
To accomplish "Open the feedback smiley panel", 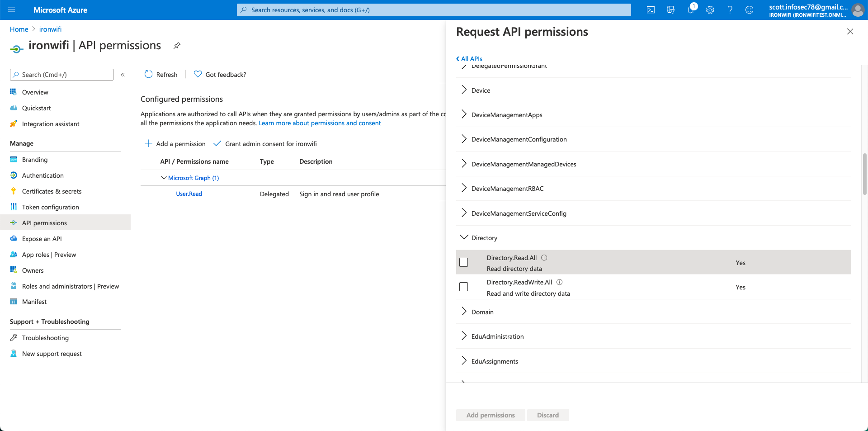I will [x=750, y=9].
